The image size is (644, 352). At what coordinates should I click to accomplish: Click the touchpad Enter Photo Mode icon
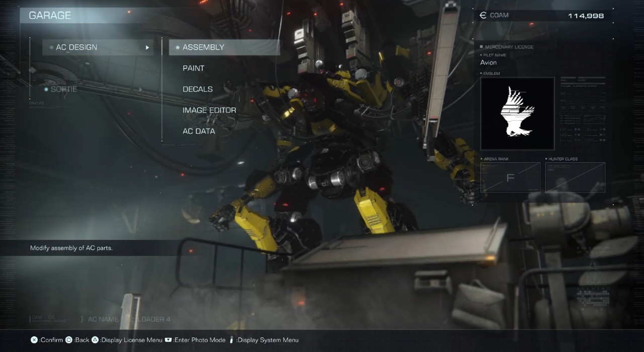[168, 339]
